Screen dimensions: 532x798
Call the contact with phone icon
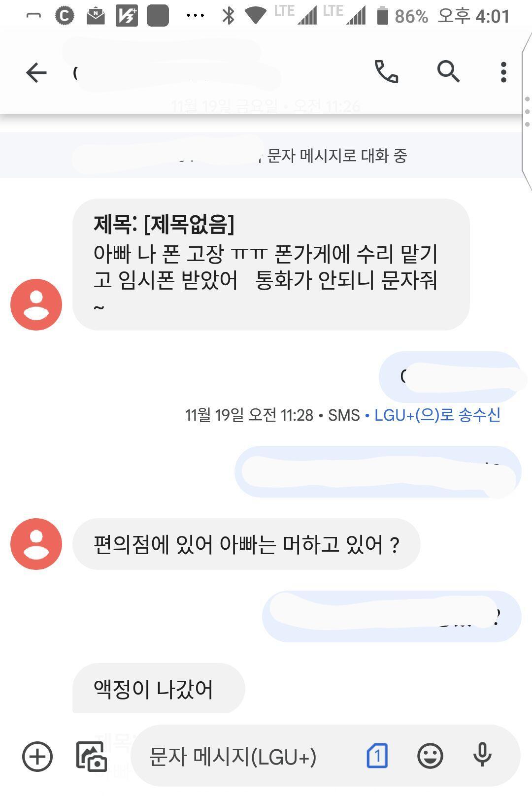[x=386, y=72]
